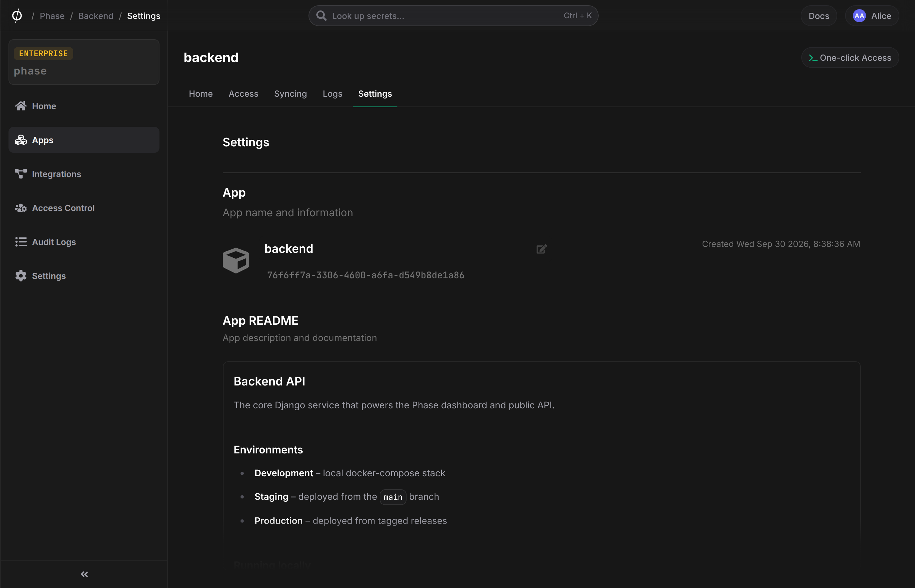Focus the Look up secrets search field
915x588 pixels.
(453, 16)
